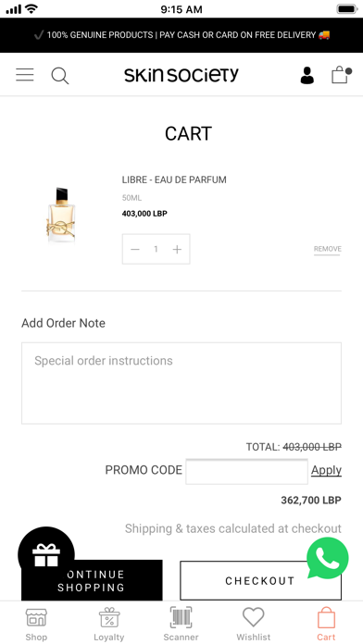Viewport: 363px width, 644px height.
Task: Select the Cart tab in bottom bar
Action: coord(326,625)
